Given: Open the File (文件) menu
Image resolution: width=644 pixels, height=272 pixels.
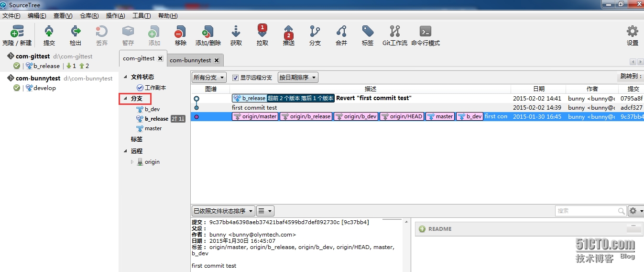Looking at the screenshot, I should pos(12,16).
